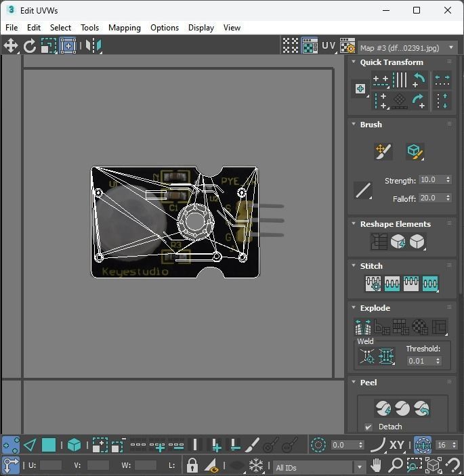Select the Pan hand tool
Screen dimensions: 464x476
(376, 464)
